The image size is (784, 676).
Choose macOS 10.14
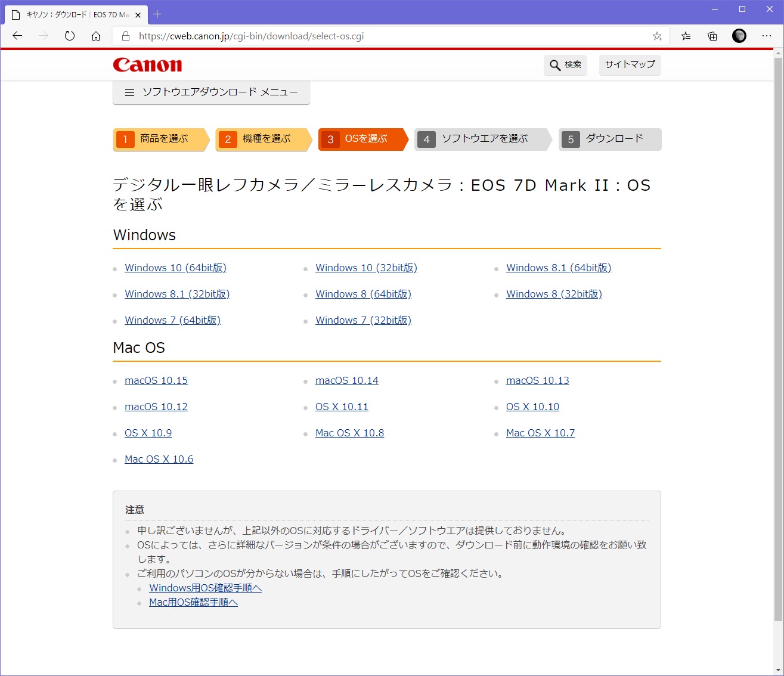tap(347, 380)
